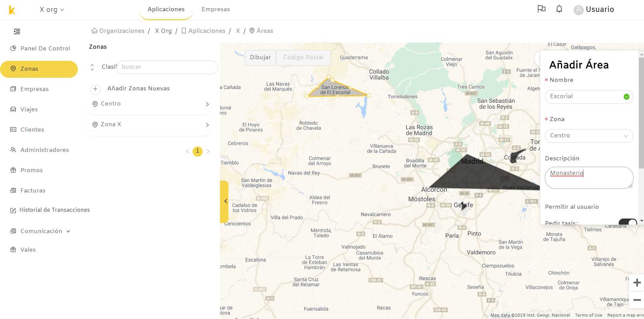Click the Escorial polygon top vertex handle

(328, 77)
